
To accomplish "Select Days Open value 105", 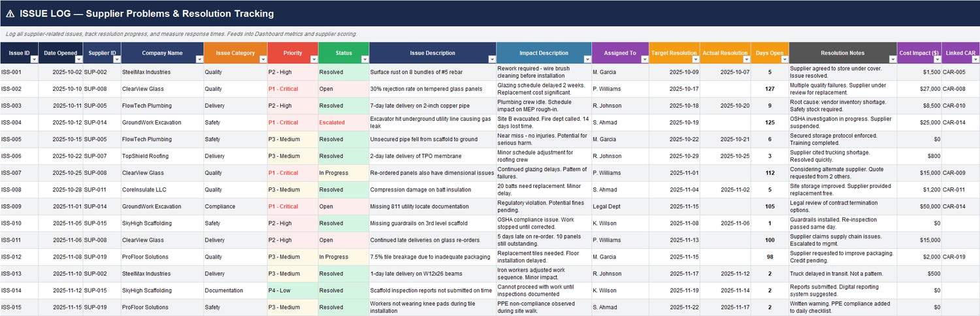I will 770,206.
